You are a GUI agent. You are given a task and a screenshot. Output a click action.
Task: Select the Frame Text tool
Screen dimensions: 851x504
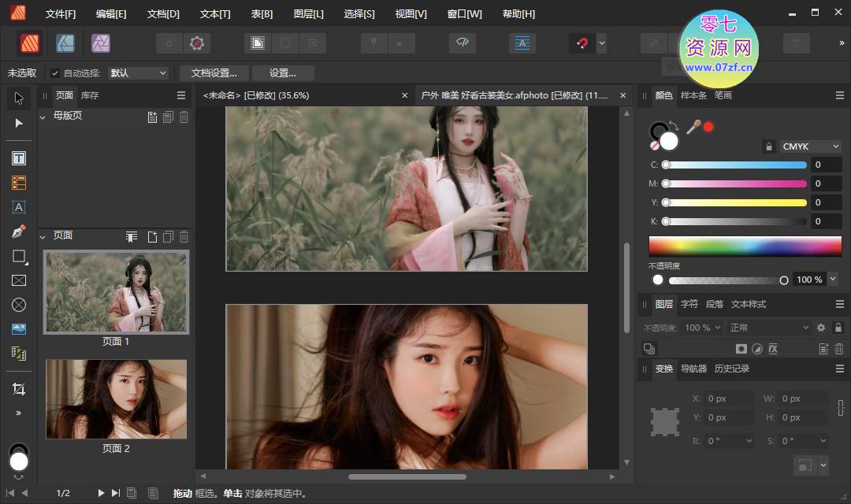(19, 158)
